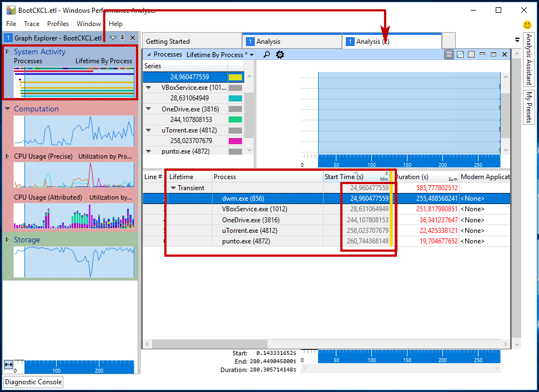This screenshot has height=392, width=539.
Task: Click the timeline zoom fit icon
Action: click(x=8, y=364)
